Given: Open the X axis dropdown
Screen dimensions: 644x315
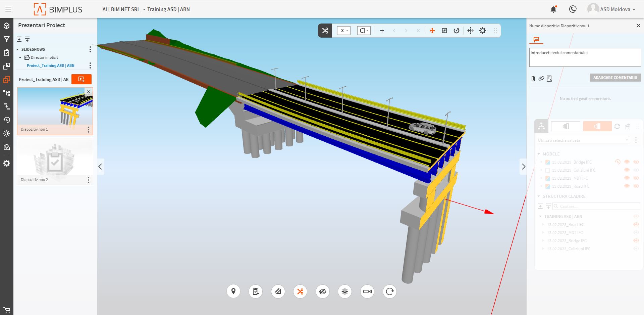Looking at the screenshot, I should [344, 31].
